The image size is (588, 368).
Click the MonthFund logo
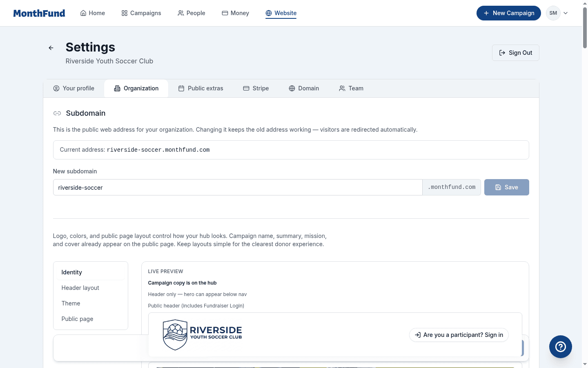click(x=39, y=13)
